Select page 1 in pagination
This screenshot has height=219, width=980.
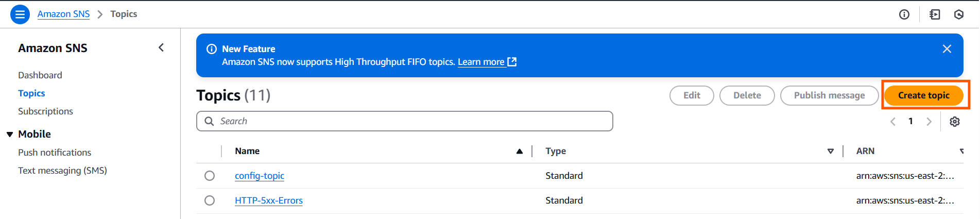pos(911,121)
